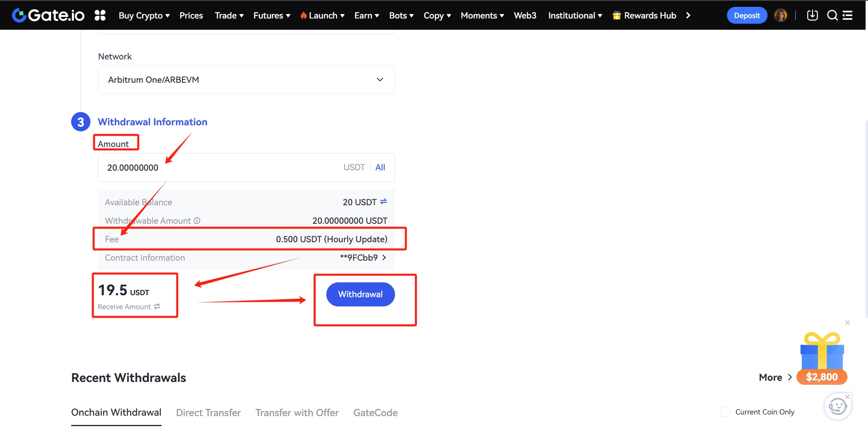Open the support chatbot icon

tap(837, 406)
